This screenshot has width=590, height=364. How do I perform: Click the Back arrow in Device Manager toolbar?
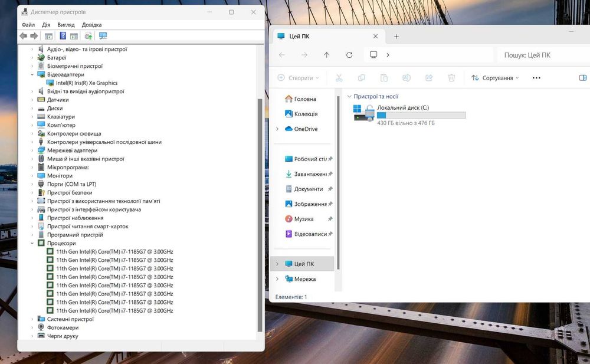tap(24, 36)
